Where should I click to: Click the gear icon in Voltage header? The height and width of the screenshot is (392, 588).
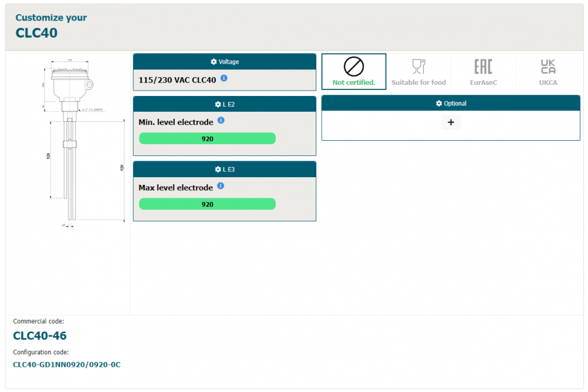(x=213, y=62)
